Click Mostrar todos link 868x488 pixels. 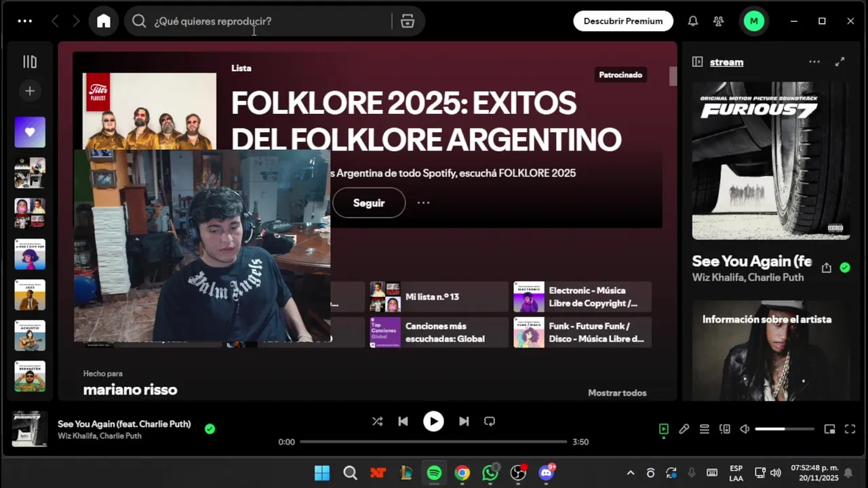pyautogui.click(x=617, y=392)
